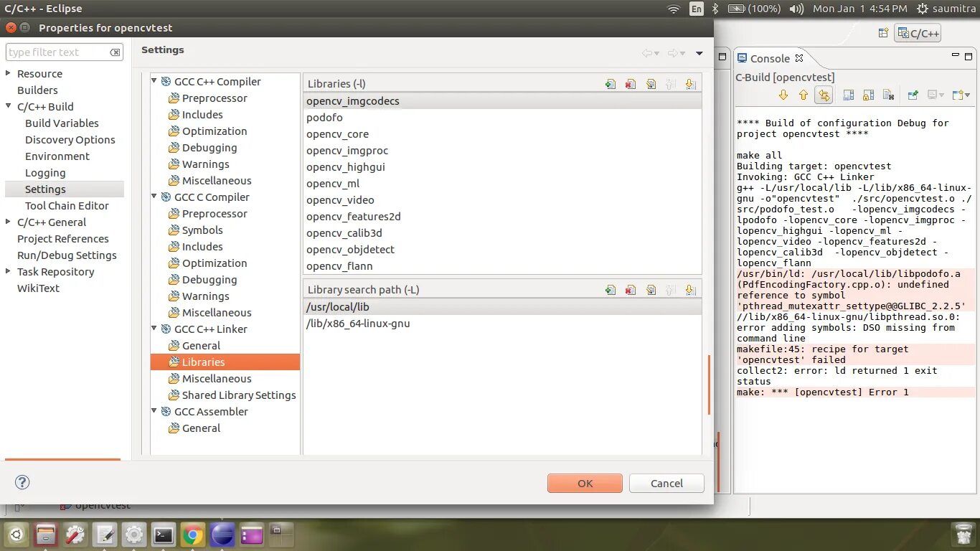Open Run/Debug Settings page

pyautogui.click(x=67, y=255)
